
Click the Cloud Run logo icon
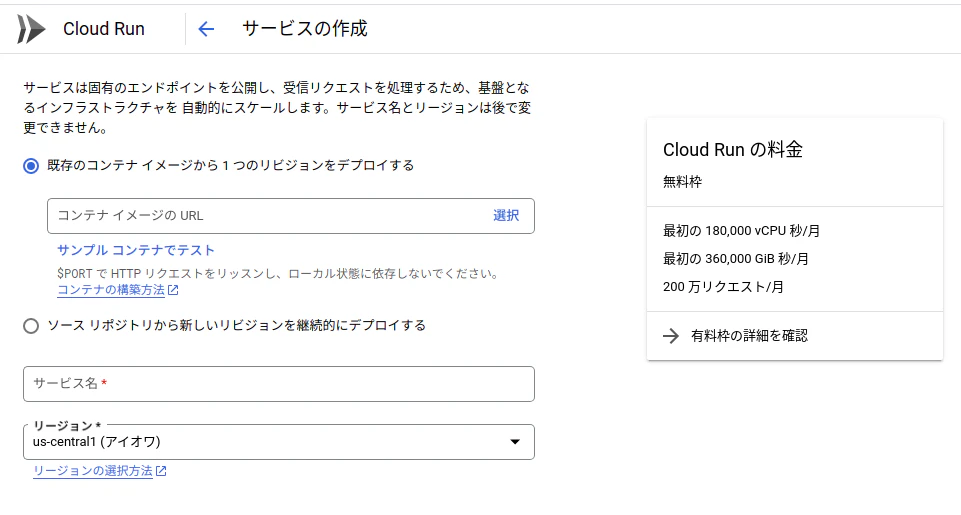31,29
